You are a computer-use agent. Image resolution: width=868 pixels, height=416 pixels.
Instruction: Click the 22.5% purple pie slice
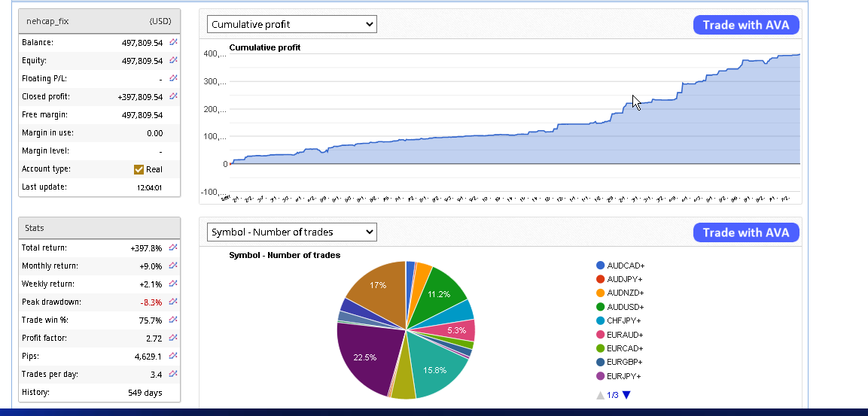pyautogui.click(x=365, y=358)
